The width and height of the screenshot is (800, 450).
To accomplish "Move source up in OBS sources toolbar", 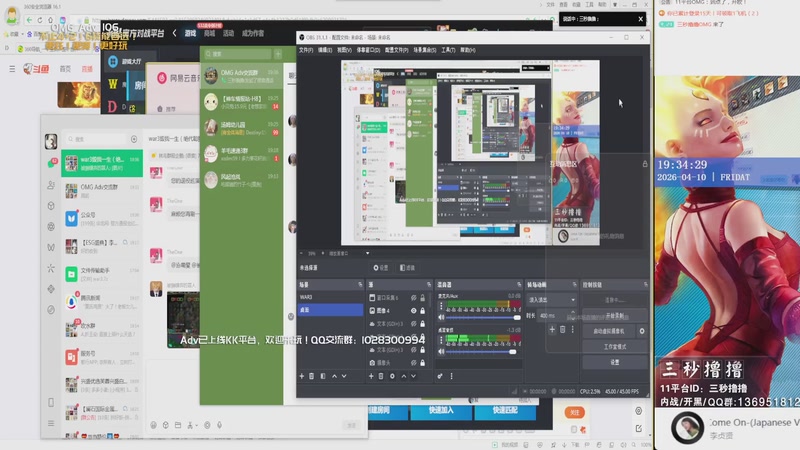I will point(404,377).
